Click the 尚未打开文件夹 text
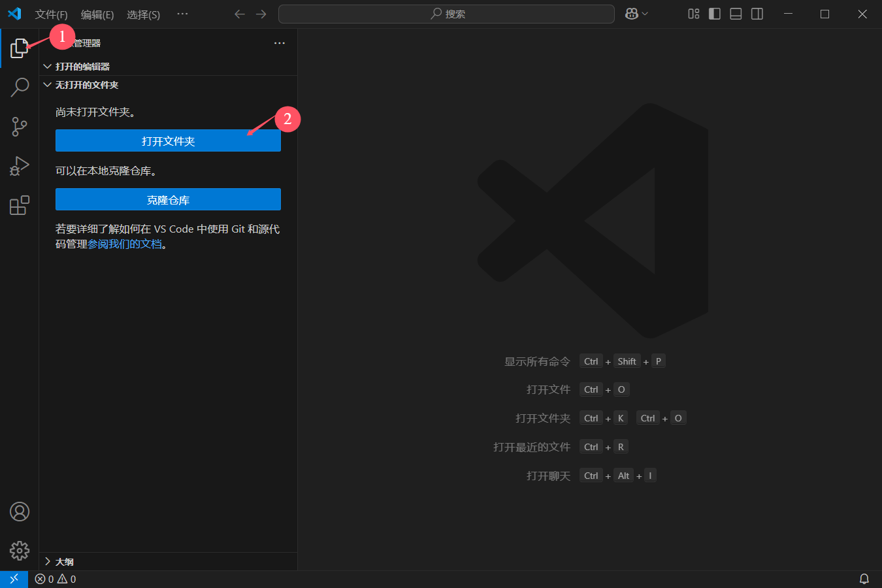This screenshot has height=588, width=882. [x=95, y=112]
